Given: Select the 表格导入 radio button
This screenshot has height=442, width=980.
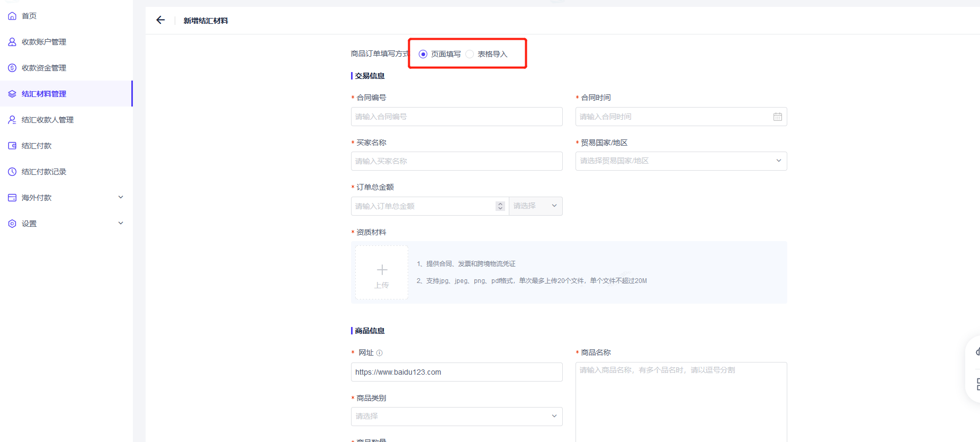Looking at the screenshot, I should (470, 54).
